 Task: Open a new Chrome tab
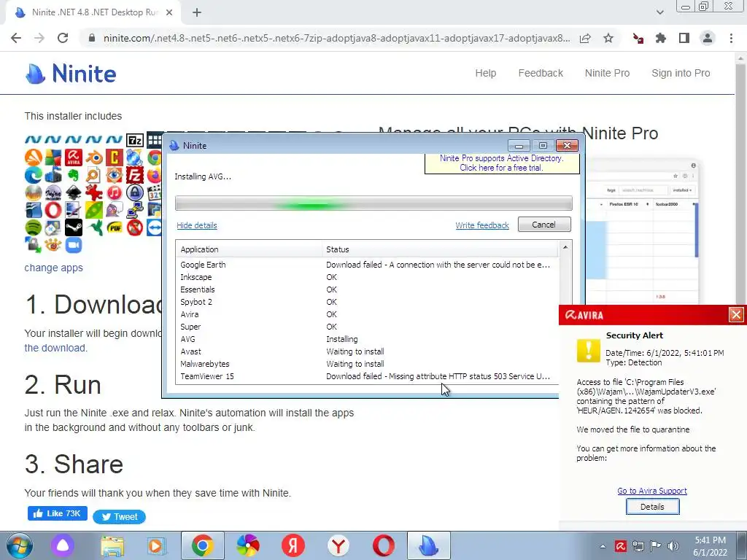197,13
